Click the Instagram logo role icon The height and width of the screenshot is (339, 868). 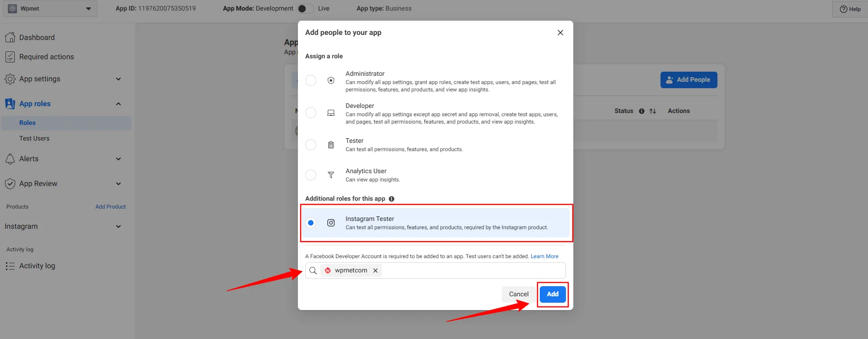coord(331,223)
